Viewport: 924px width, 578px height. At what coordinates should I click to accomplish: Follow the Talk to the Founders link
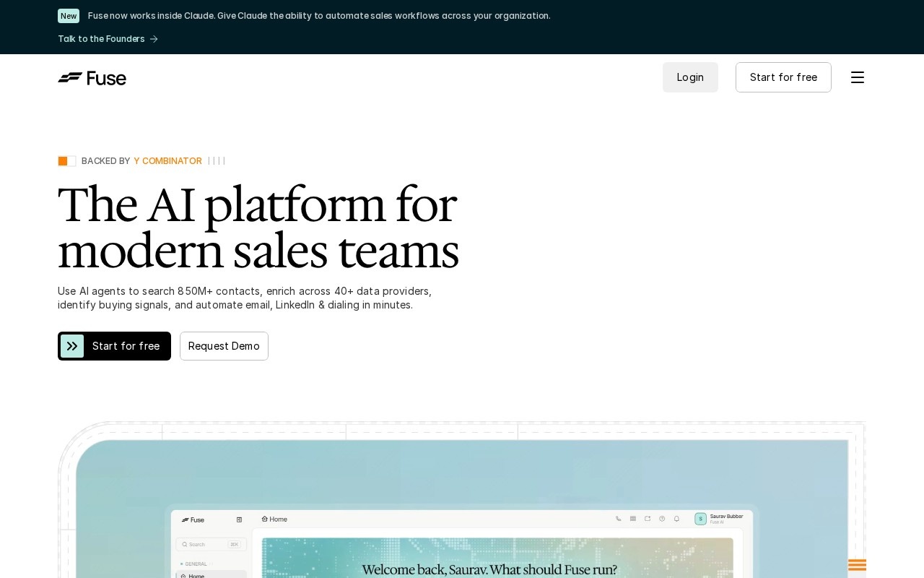click(108, 39)
